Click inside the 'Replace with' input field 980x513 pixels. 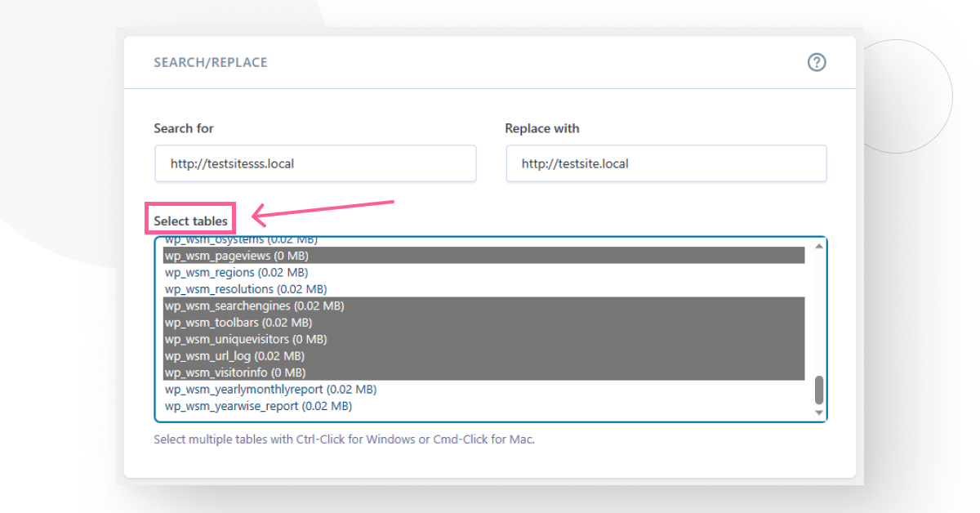pos(666,163)
